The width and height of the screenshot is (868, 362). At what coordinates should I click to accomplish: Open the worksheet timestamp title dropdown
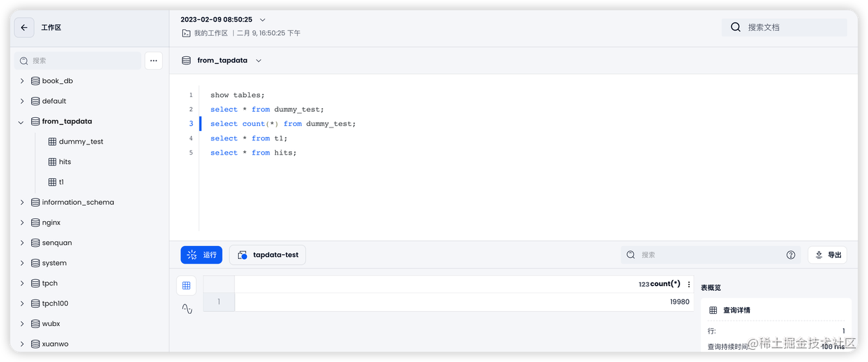[x=262, y=20]
